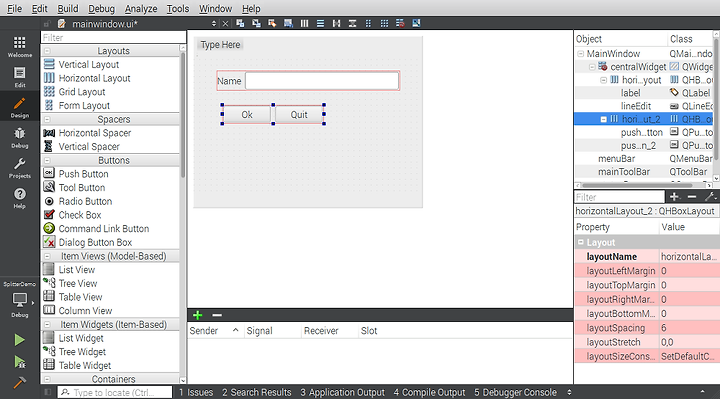
Task: Select Edit Widgets mode toolbar icon
Action: [x=240, y=23]
